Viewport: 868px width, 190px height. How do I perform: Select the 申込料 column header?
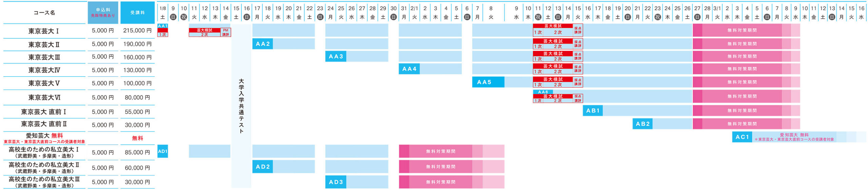(103, 13)
